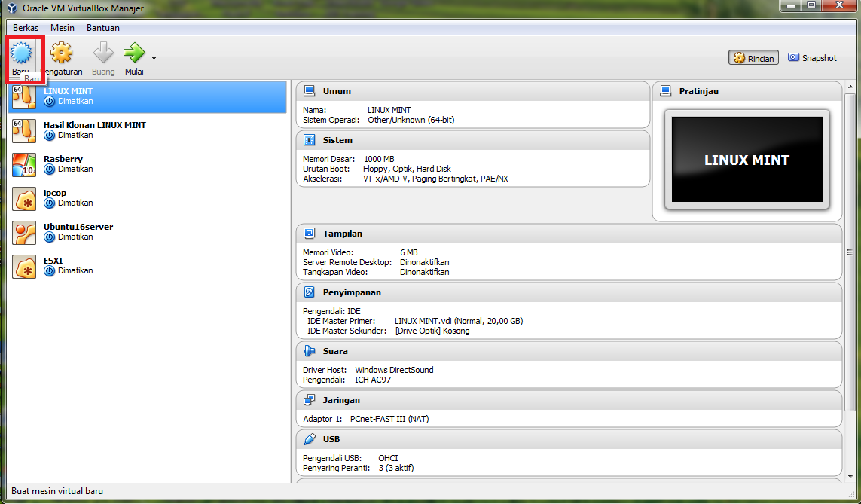Click the Baru (new VM) toolbar icon
This screenshot has height=504, width=861.
click(21, 53)
